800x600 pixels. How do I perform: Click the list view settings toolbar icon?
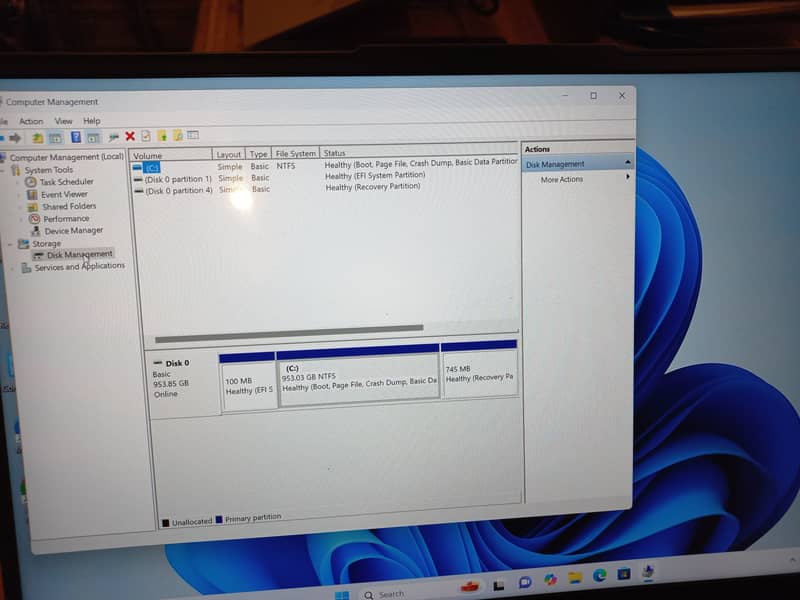pos(193,135)
